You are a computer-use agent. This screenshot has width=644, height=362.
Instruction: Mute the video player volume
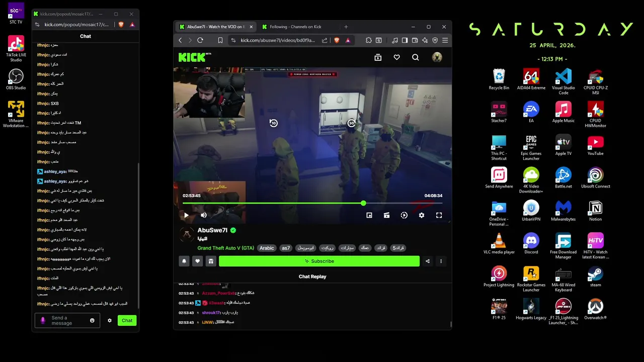pyautogui.click(x=204, y=215)
